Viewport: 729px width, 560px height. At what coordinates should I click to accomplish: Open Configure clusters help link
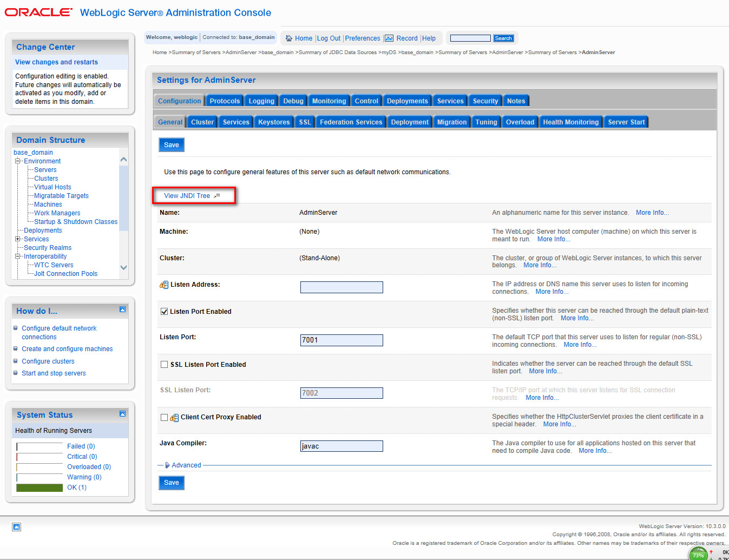(48, 361)
